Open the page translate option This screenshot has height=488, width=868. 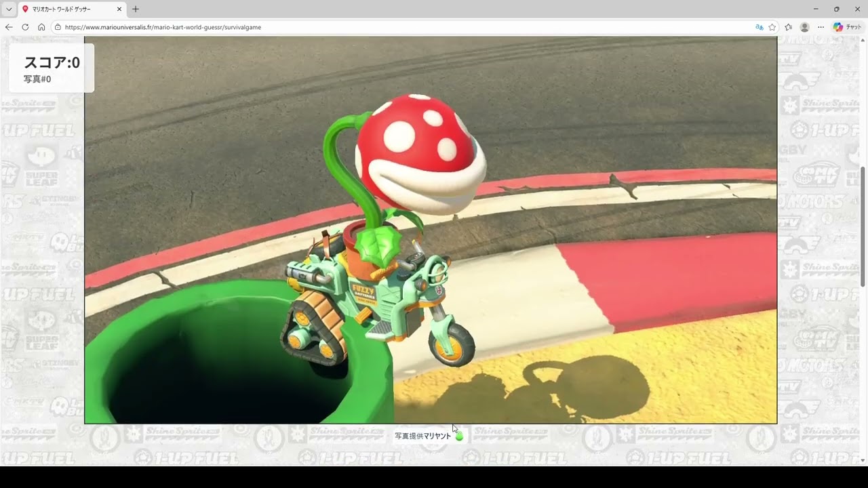[x=759, y=27]
